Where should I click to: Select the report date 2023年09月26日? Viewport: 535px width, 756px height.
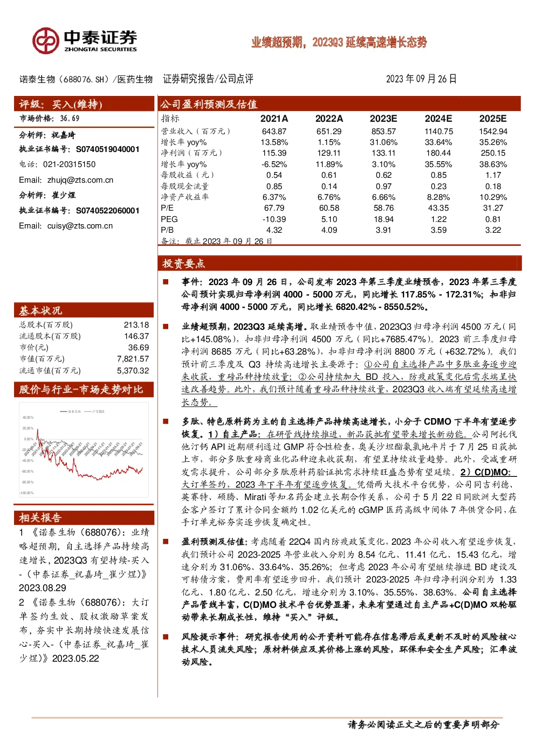[421, 79]
